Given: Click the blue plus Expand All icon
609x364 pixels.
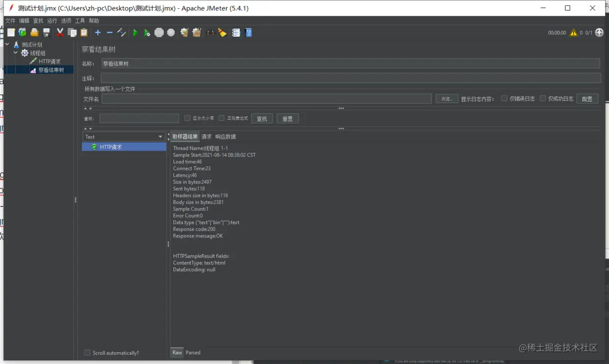Looking at the screenshot, I should 98,32.
